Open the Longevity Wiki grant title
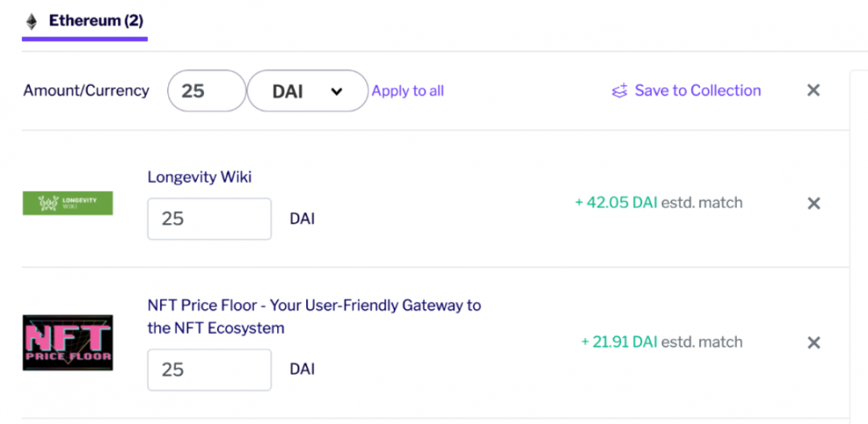 click(199, 177)
